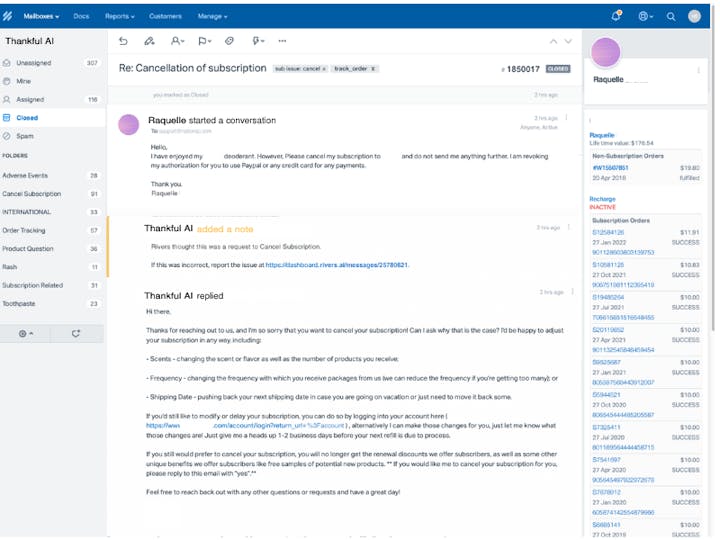Go to previous conversation with up arrow
This screenshot has width=720, height=540.
tap(553, 41)
